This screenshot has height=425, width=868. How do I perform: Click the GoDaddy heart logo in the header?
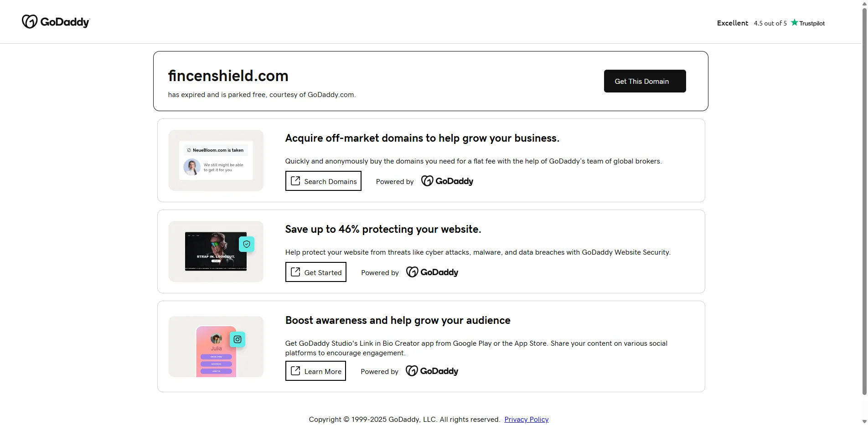[29, 21]
